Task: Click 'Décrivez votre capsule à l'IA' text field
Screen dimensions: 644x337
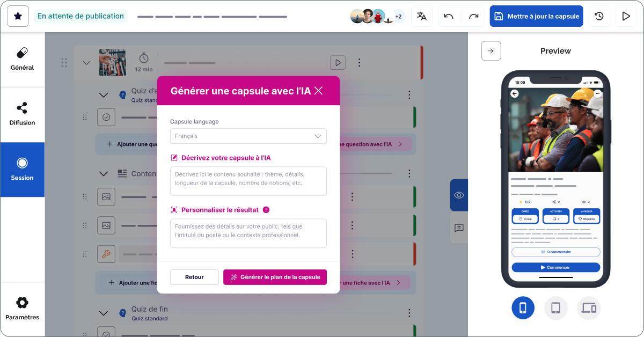Action: point(248,181)
